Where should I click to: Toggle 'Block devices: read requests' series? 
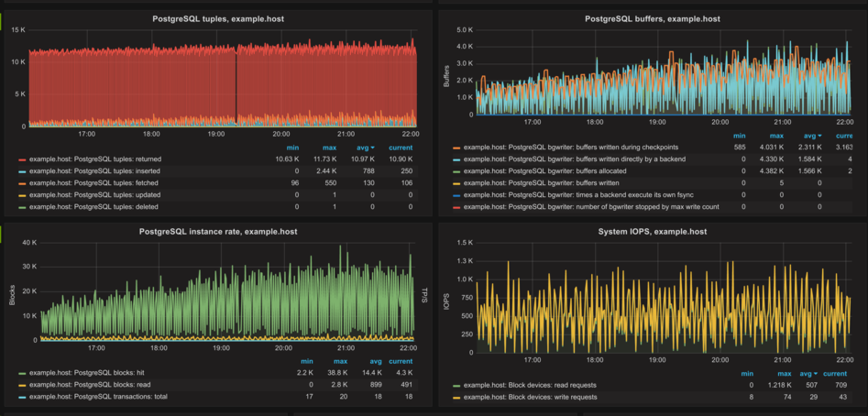point(530,385)
